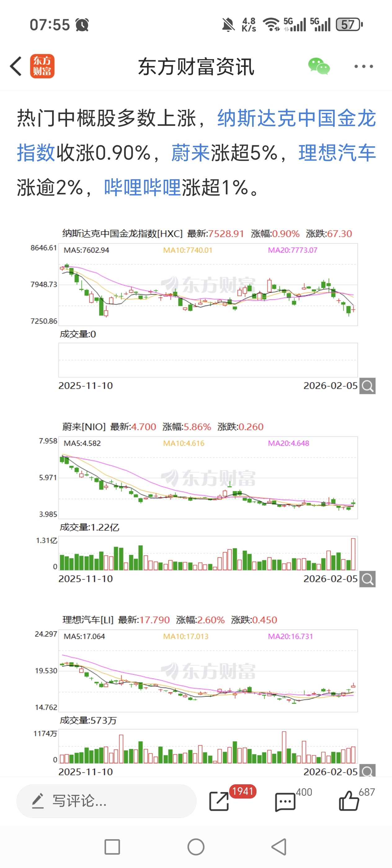The width and height of the screenshot is (392, 868).
Task: Open the NIO candlestick chart
Action: pos(208,477)
